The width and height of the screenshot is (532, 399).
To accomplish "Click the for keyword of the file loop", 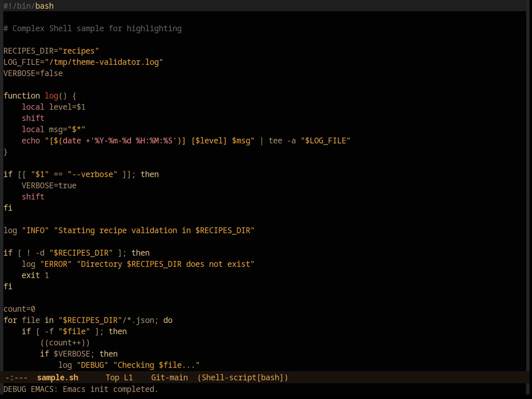I will pos(10,320).
